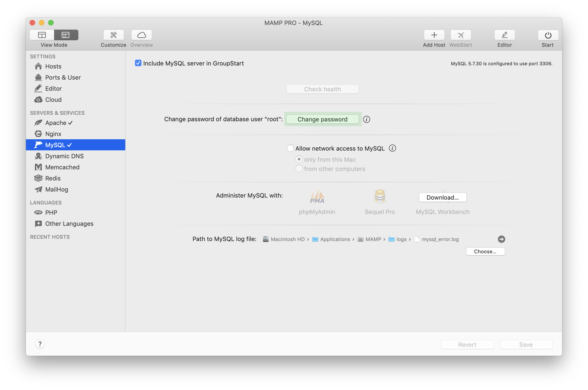This screenshot has width=588, height=390.
Task: Close the MAMP PRO window
Action: 32,23
